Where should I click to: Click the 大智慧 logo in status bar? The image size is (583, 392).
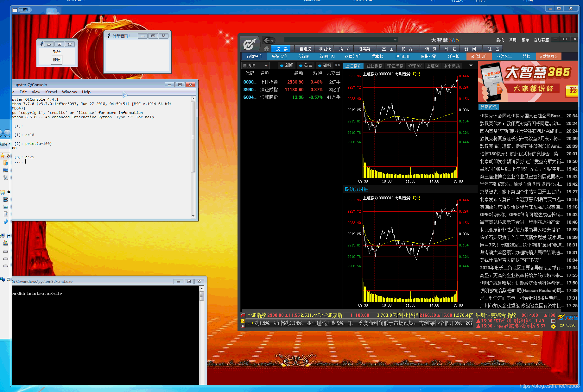pyautogui.click(x=568, y=317)
